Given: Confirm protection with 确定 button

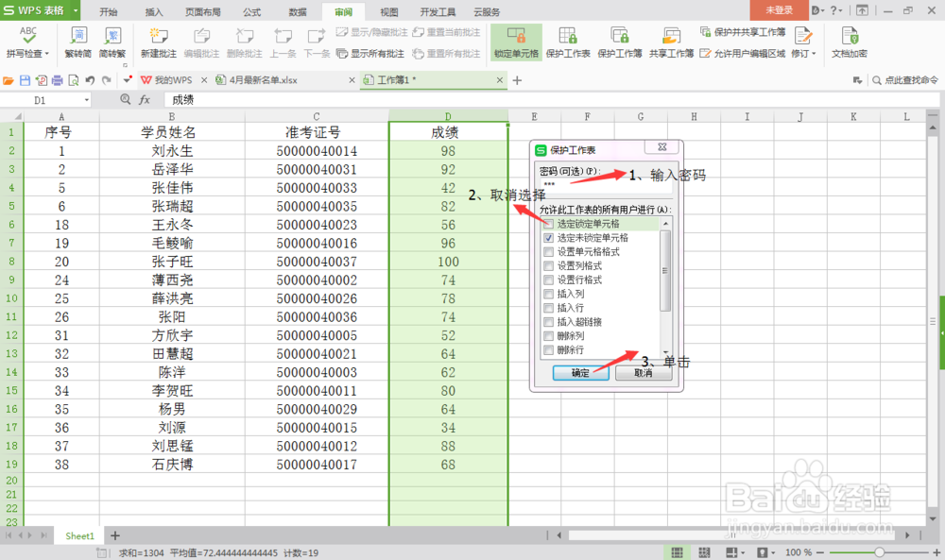Looking at the screenshot, I should pos(580,373).
